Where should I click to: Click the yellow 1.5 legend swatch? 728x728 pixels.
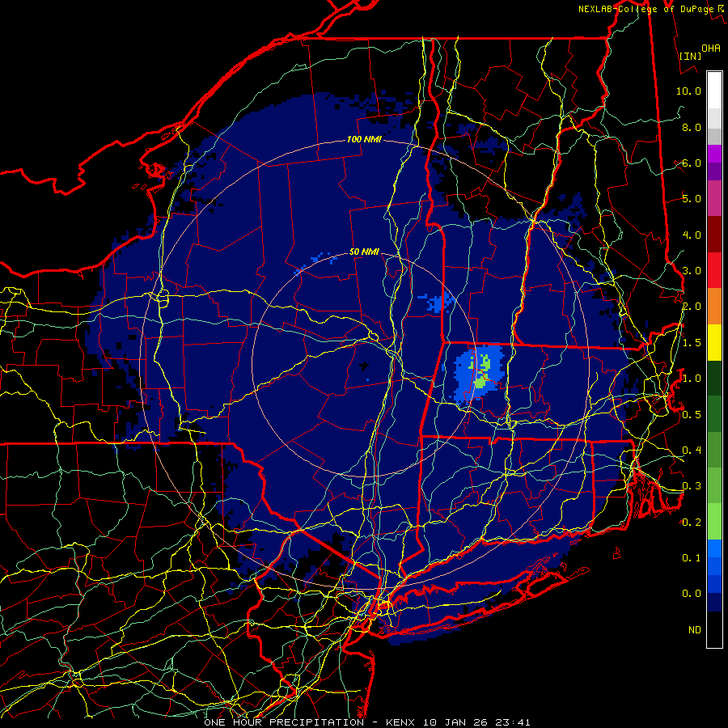[714, 342]
